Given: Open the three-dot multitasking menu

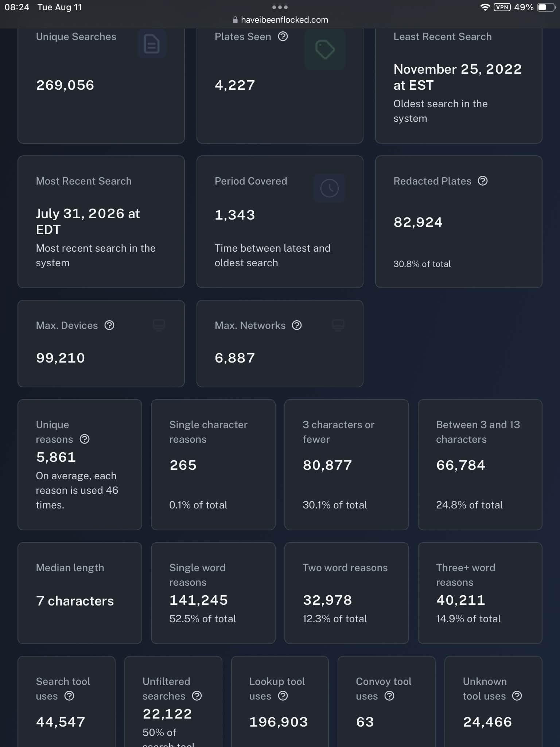Looking at the screenshot, I should pyautogui.click(x=280, y=7).
